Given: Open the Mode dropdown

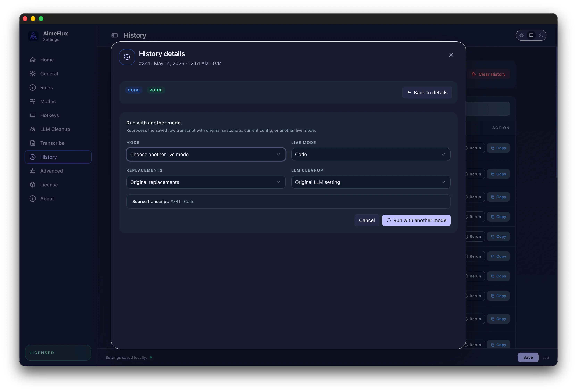Looking at the screenshot, I should point(206,154).
